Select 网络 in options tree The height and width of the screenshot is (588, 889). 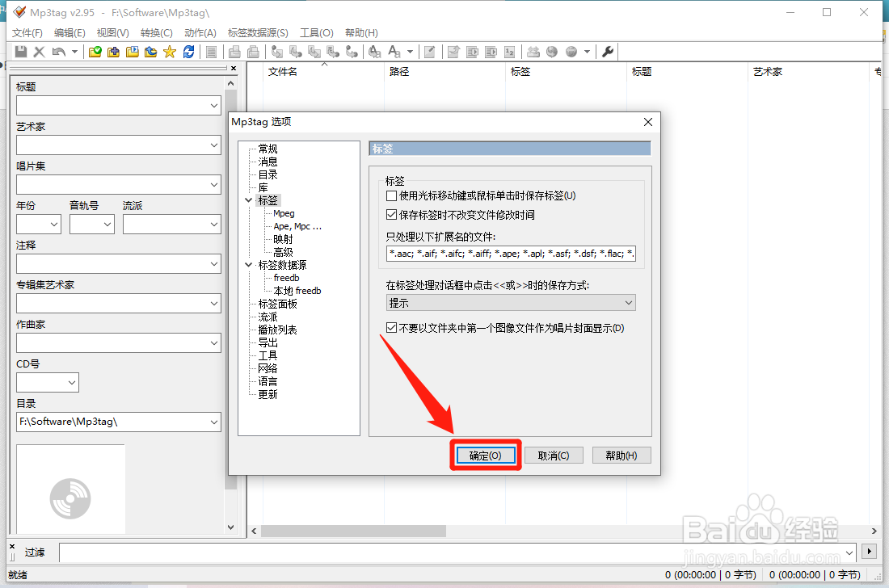coord(268,368)
